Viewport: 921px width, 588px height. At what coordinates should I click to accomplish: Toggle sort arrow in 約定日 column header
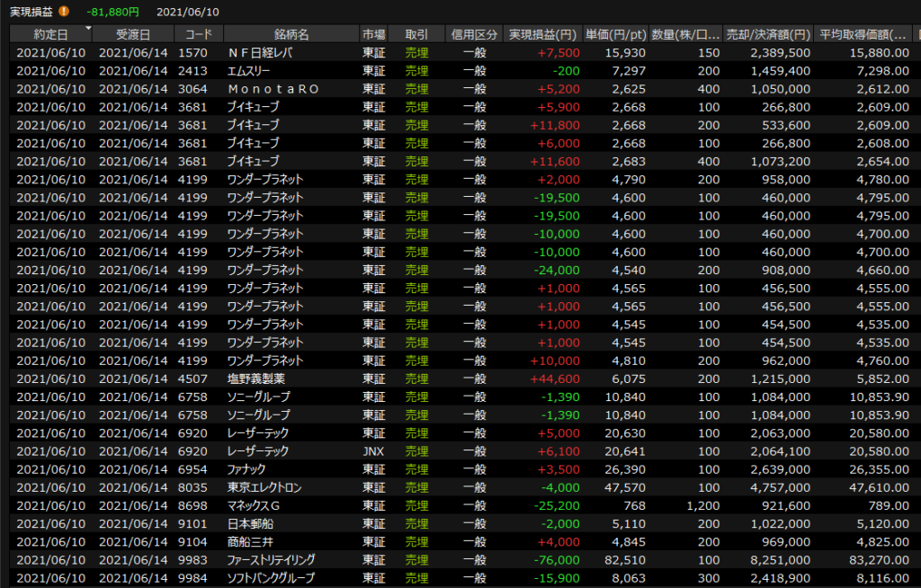coord(88,30)
